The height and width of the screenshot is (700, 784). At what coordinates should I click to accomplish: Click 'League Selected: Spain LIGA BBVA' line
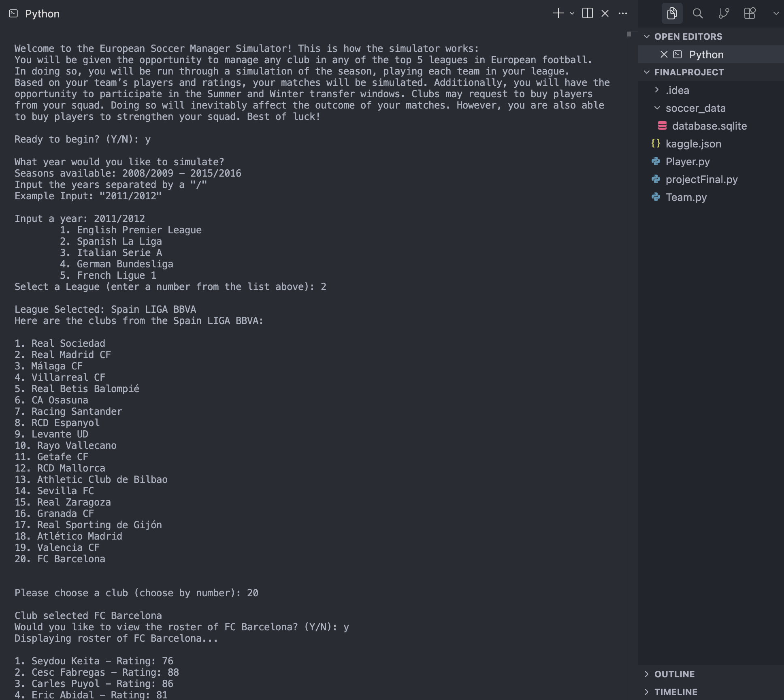pos(105,309)
